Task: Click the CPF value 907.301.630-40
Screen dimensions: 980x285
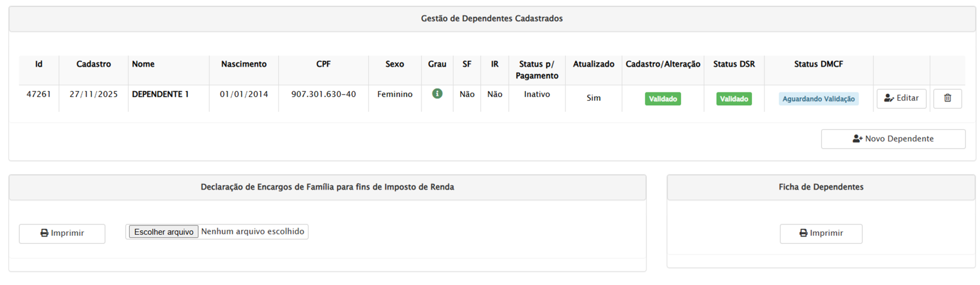Action: [323, 94]
